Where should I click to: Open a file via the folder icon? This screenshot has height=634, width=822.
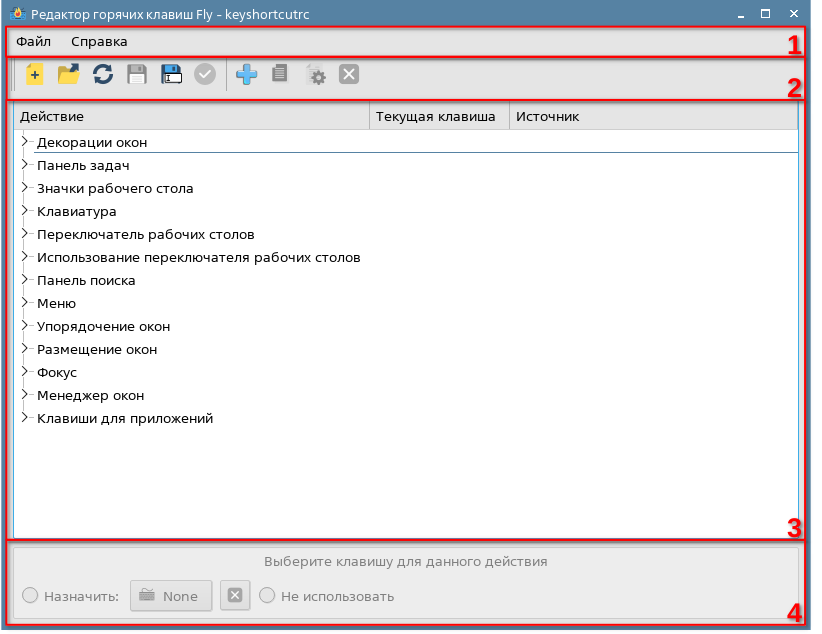[69, 74]
